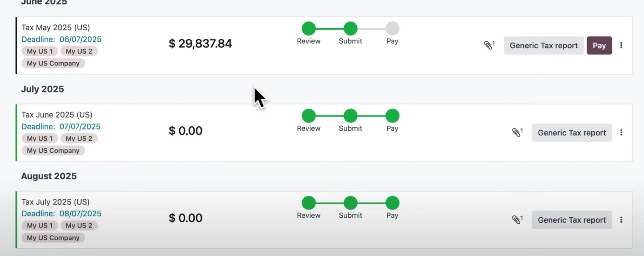Click the Pay step circle of Tax June 2025
Screen dimensions: 644x256
[x=392, y=116]
